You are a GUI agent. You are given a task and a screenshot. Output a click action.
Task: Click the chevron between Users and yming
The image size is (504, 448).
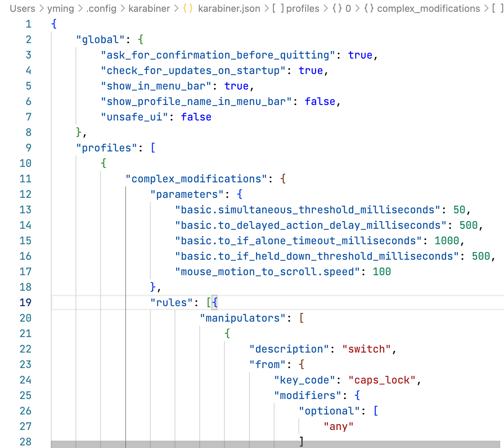click(41, 8)
